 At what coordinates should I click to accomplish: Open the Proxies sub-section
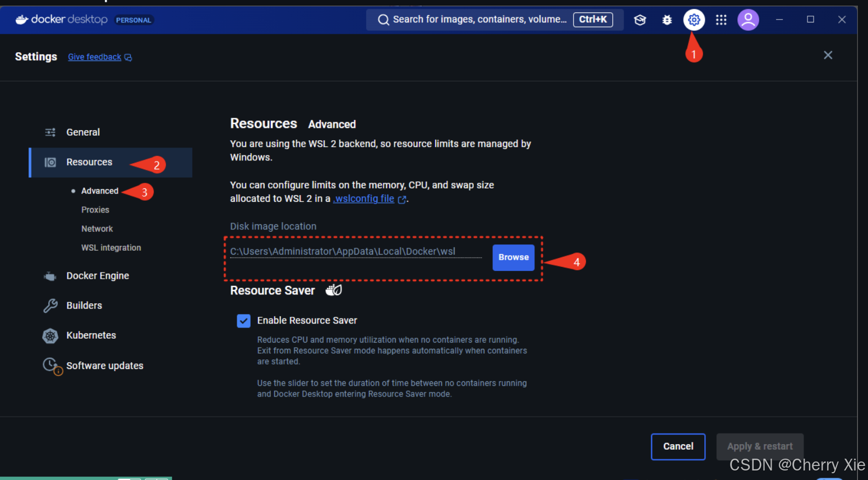click(95, 210)
